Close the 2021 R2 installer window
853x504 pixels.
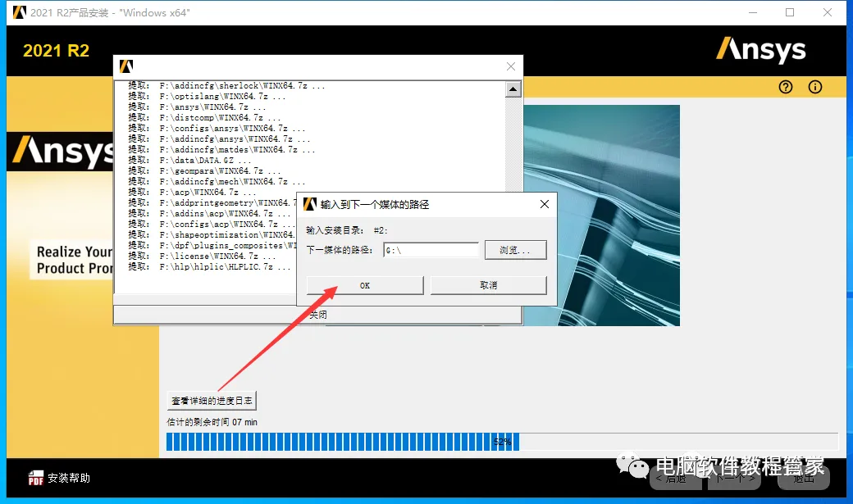[x=828, y=12]
